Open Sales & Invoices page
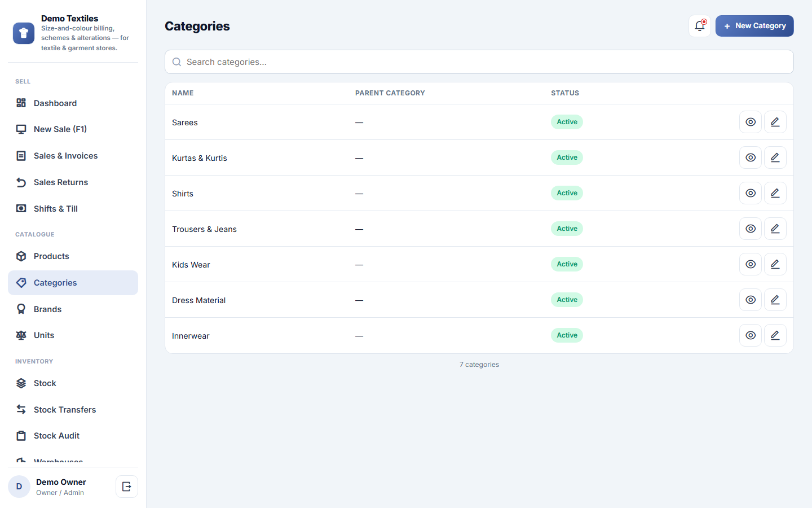 pyautogui.click(x=73, y=156)
